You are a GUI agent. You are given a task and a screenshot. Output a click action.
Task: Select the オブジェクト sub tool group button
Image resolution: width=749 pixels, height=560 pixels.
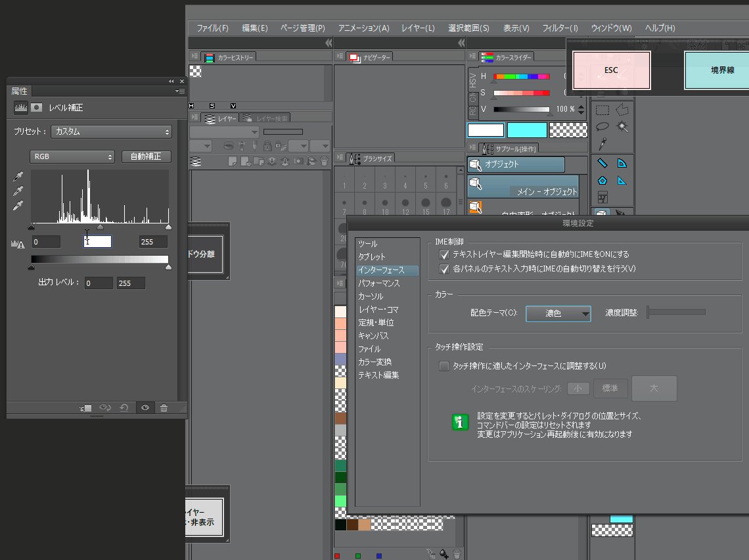click(516, 164)
